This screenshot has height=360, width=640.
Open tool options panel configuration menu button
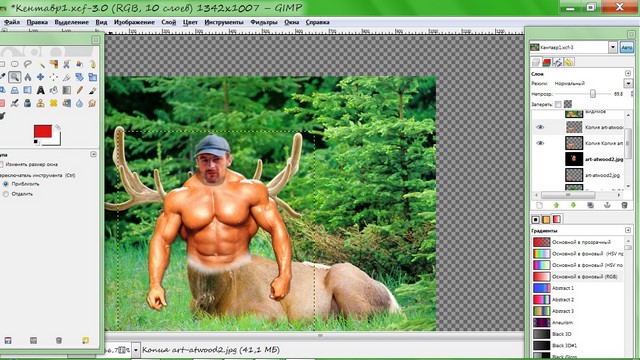click(x=93, y=154)
